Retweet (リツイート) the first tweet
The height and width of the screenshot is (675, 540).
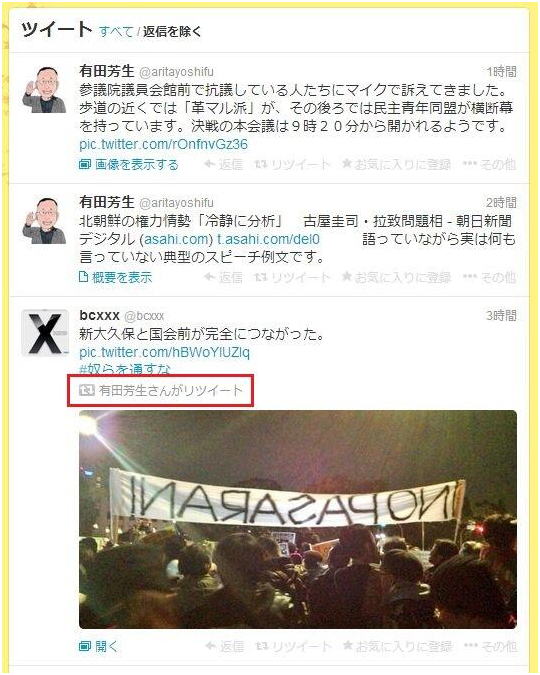pyautogui.click(x=292, y=164)
